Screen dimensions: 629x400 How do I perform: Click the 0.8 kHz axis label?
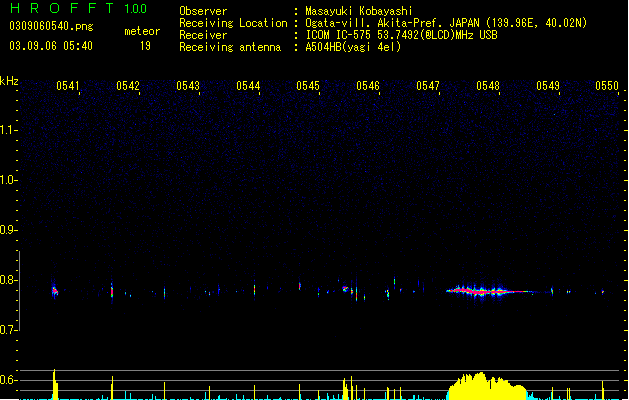(x=8, y=280)
